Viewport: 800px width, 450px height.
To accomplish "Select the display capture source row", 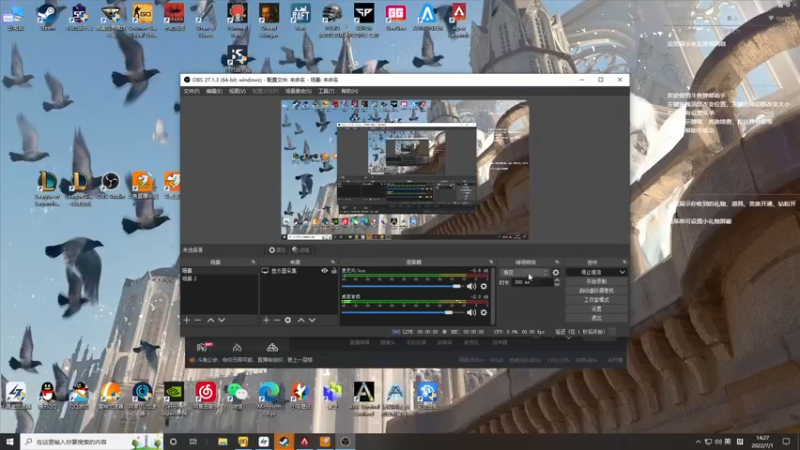I will [299, 271].
